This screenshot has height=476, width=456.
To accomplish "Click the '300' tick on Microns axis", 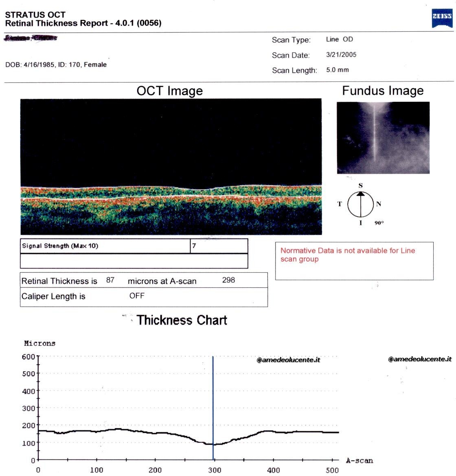I will 28,408.
